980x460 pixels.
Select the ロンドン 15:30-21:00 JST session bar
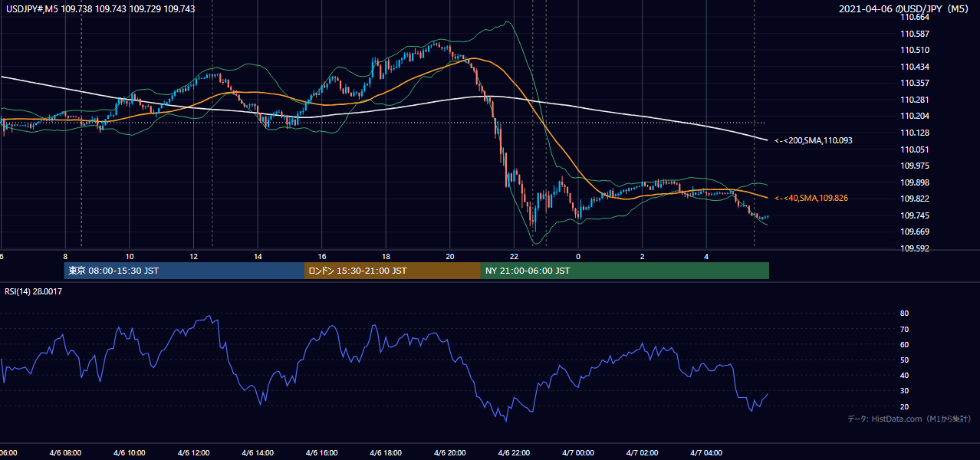click(393, 271)
